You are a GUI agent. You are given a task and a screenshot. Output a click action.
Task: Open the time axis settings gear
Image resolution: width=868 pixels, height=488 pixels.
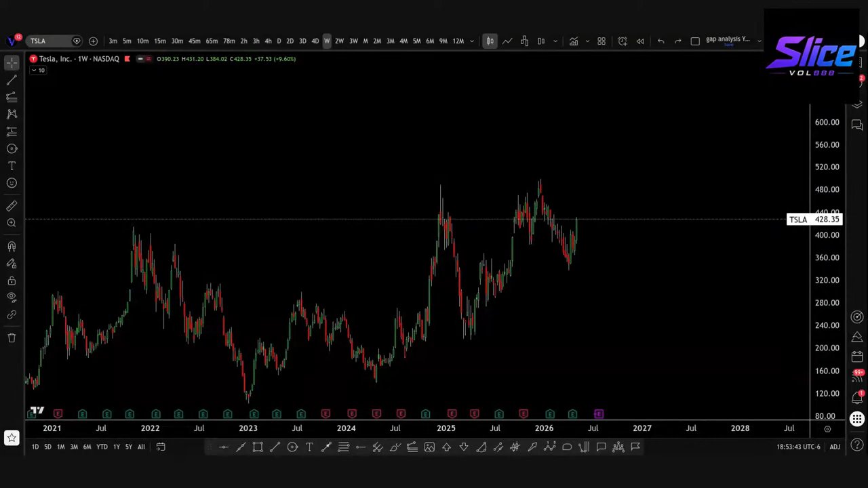pyautogui.click(x=827, y=429)
